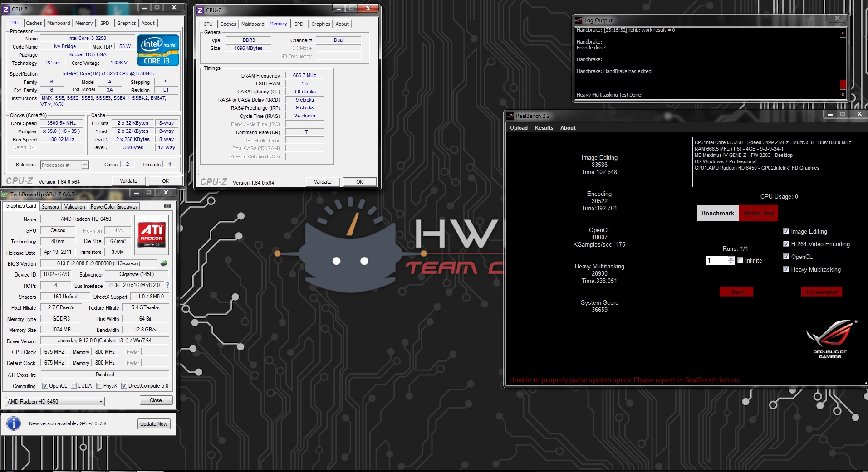Open the Sensors tab in GPU-Z

click(50, 207)
